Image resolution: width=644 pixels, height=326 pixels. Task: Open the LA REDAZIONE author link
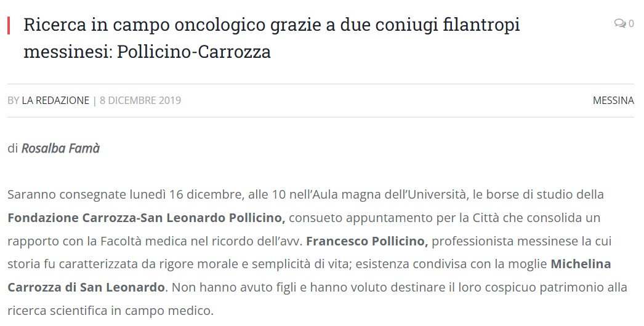click(55, 101)
